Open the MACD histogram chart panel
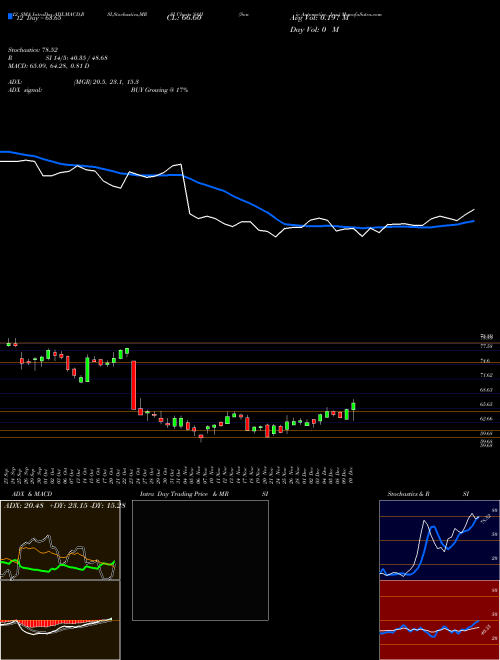 [60, 620]
